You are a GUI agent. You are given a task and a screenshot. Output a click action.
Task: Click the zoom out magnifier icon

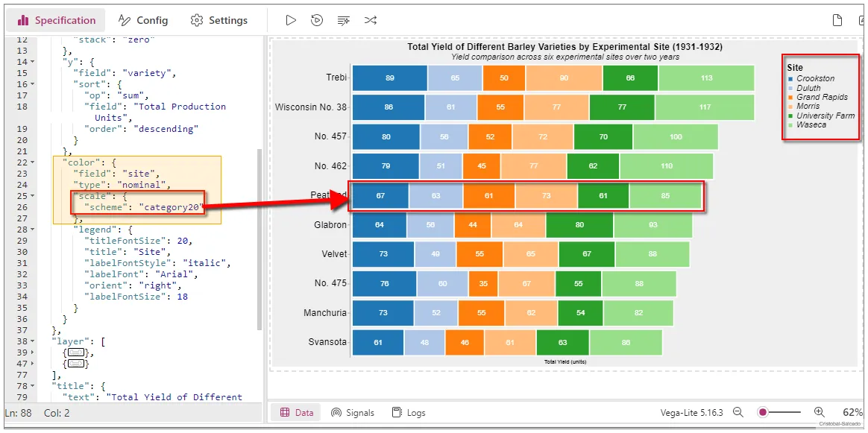pyautogui.click(x=738, y=412)
